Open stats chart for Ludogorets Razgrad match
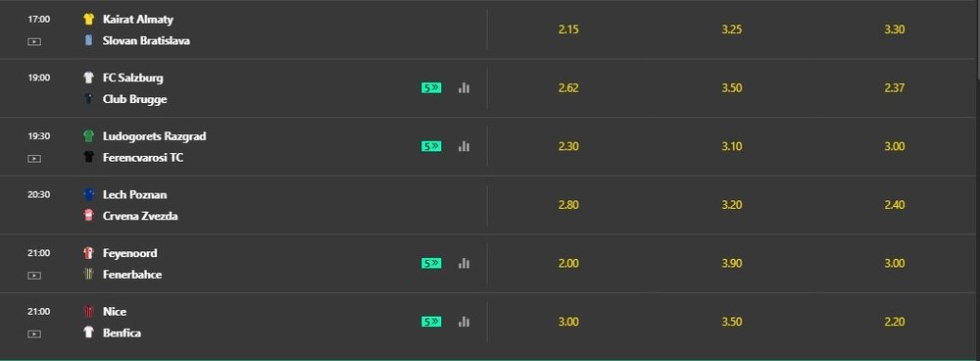The image size is (980, 361). coord(464,146)
